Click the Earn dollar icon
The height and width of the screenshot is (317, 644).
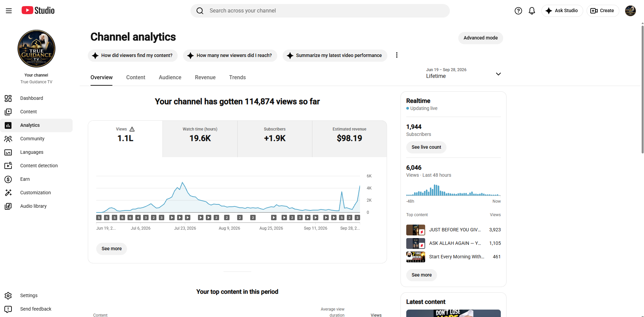8,179
